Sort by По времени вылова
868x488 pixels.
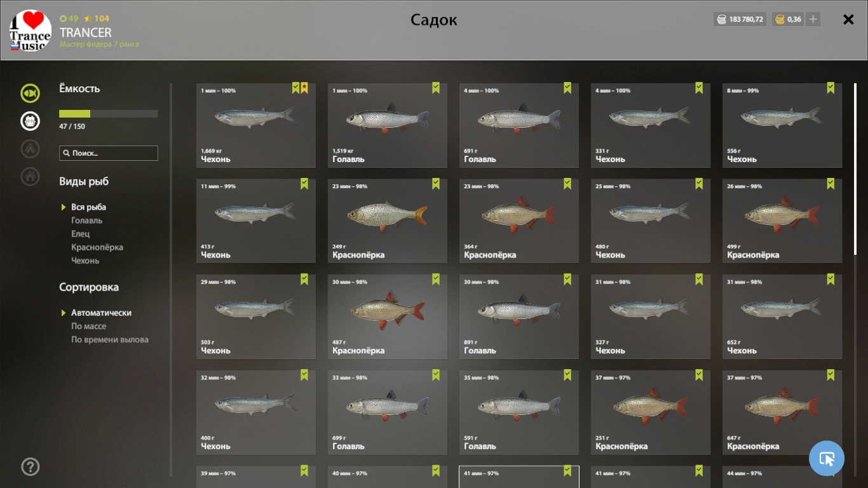point(110,339)
